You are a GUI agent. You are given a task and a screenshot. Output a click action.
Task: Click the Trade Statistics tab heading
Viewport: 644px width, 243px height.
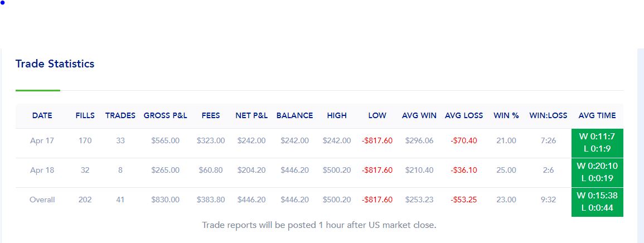(55, 64)
